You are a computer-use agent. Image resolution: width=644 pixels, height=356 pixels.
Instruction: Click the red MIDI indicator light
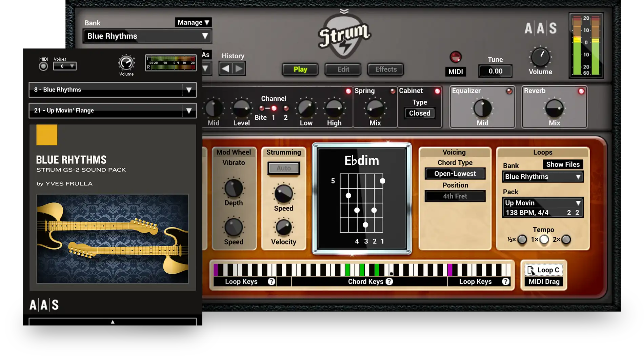[x=456, y=57]
